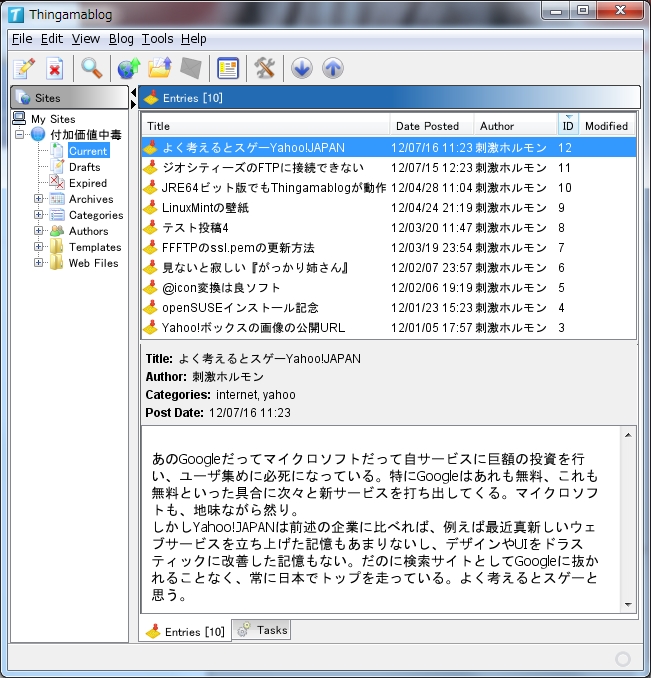Image resolution: width=651 pixels, height=678 pixels.
Task: Click the grayed envelope toolbar icon
Action: [191, 68]
